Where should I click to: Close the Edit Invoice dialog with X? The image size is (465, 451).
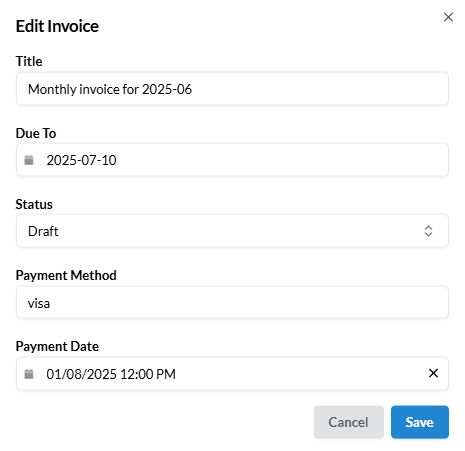tap(448, 17)
